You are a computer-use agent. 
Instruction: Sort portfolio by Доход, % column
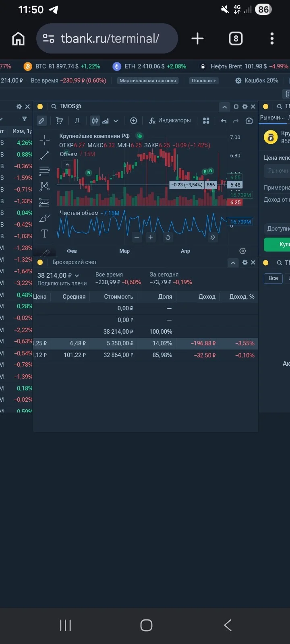point(242,297)
